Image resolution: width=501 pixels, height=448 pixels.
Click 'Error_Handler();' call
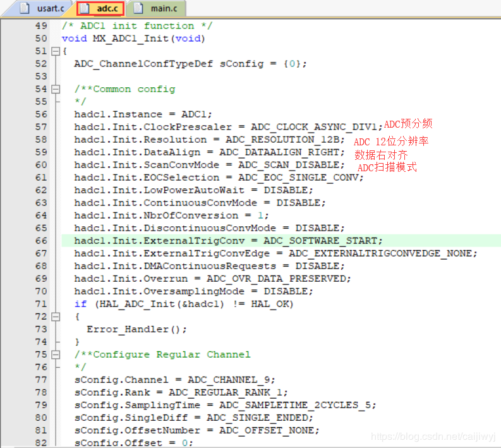tap(136, 329)
